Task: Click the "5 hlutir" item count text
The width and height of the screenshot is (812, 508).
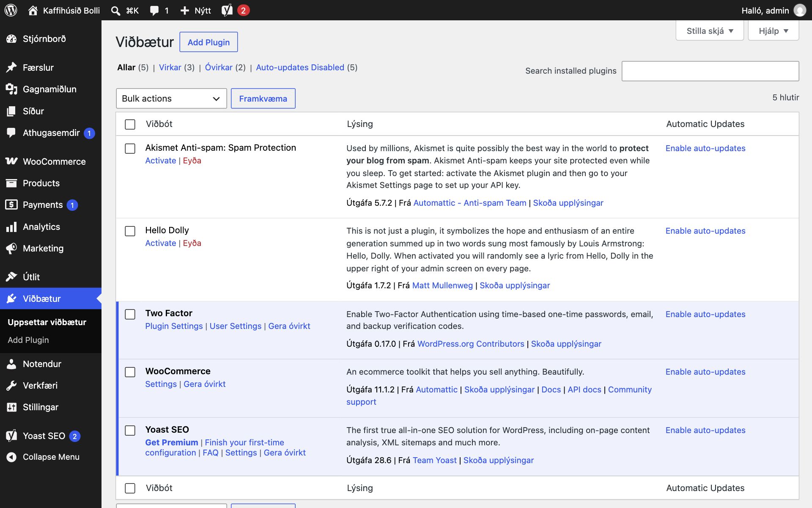Action: click(x=786, y=97)
